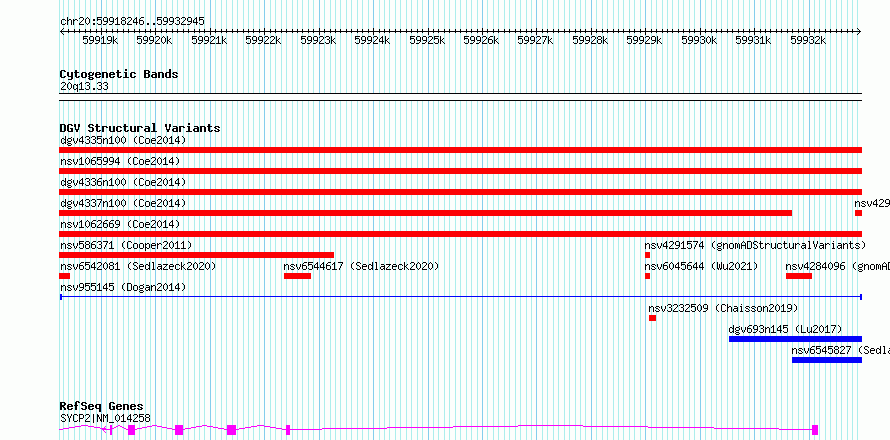Click the 59928k ruler tick label
The width and height of the screenshot is (890, 440).
590,40
